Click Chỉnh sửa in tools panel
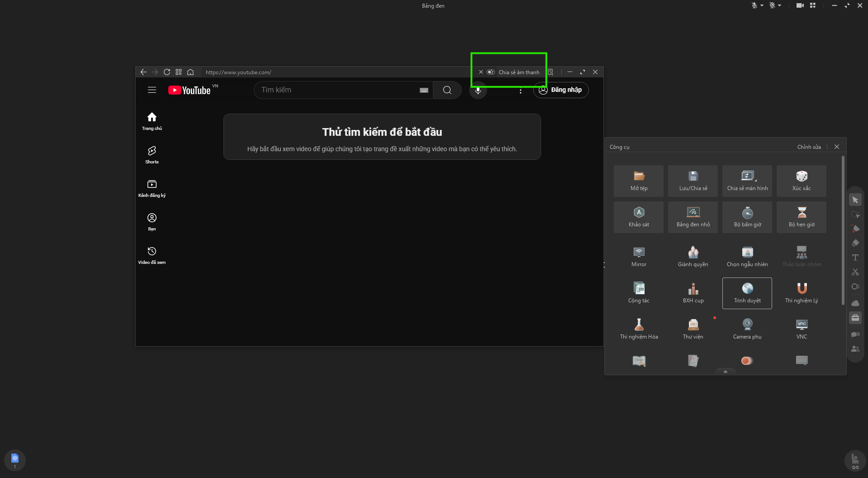 pyautogui.click(x=809, y=147)
